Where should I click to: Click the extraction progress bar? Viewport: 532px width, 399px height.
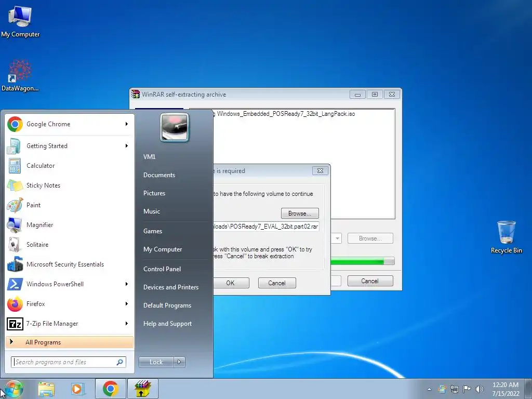[x=362, y=261]
